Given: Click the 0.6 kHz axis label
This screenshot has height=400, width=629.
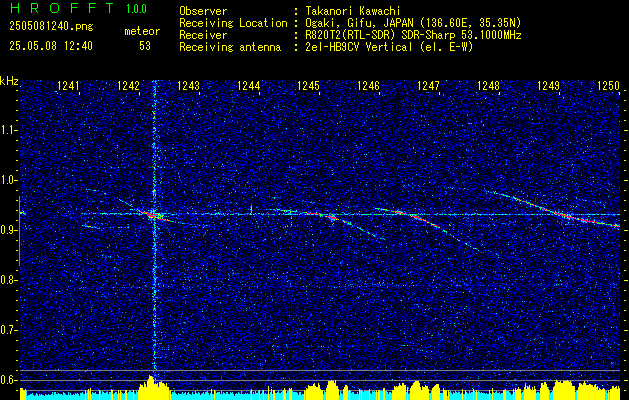Looking at the screenshot, I should coord(9,380).
